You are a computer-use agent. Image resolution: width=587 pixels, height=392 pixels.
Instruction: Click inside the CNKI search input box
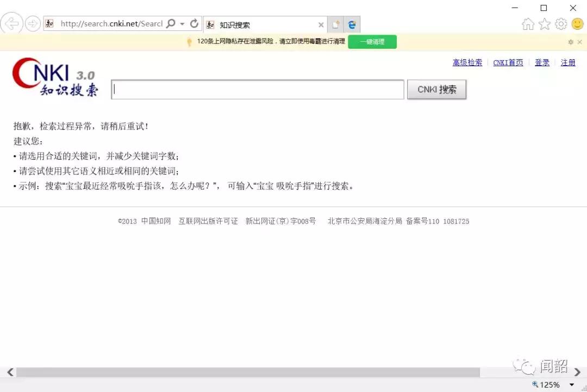258,88
